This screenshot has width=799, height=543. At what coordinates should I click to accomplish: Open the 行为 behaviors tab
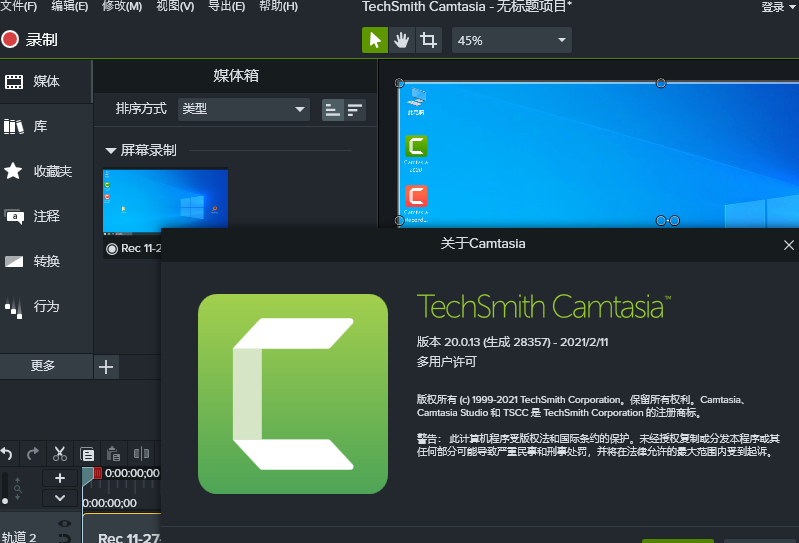point(46,306)
